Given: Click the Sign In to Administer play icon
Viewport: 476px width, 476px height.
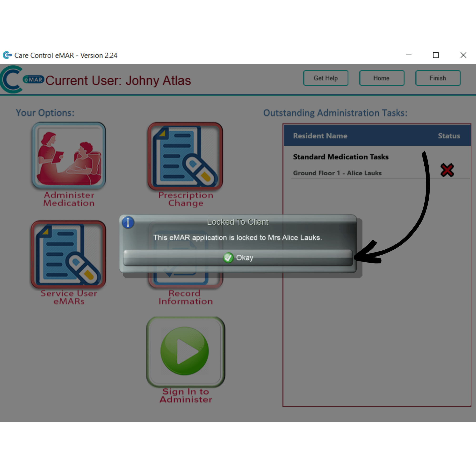Looking at the screenshot, I should click(185, 351).
